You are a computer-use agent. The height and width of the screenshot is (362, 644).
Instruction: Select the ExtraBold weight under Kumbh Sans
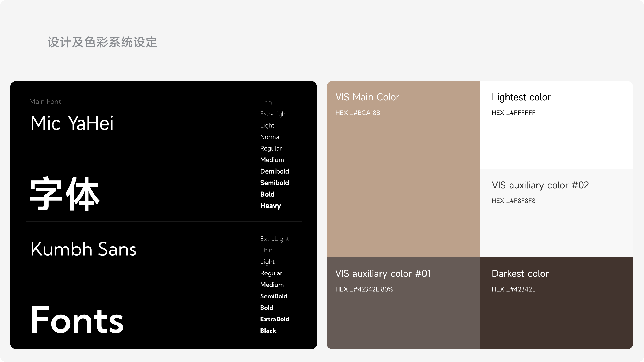(274, 319)
